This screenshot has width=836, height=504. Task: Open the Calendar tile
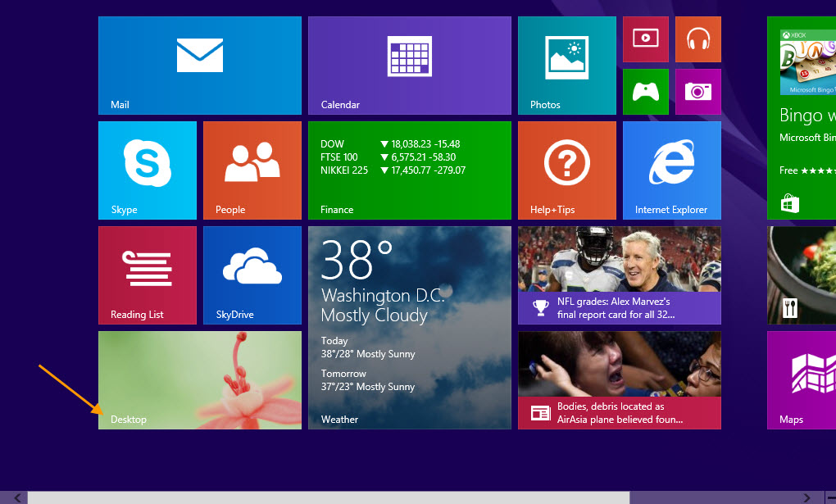(x=410, y=66)
